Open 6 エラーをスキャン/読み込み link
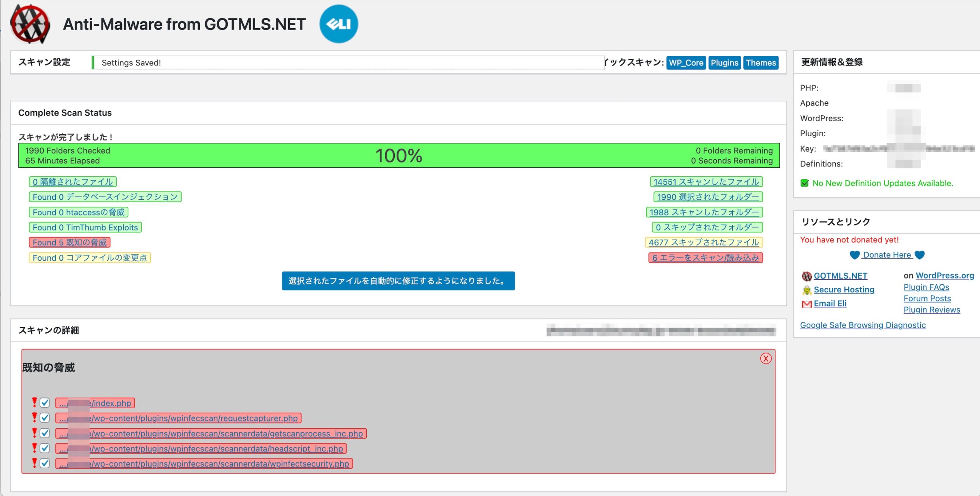The width and height of the screenshot is (980, 496). click(x=706, y=258)
